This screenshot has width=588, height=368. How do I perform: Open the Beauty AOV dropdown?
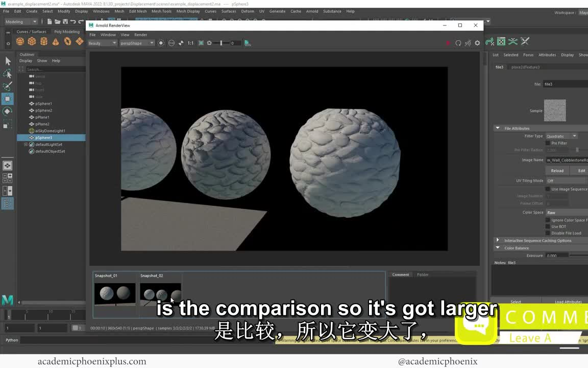(103, 43)
